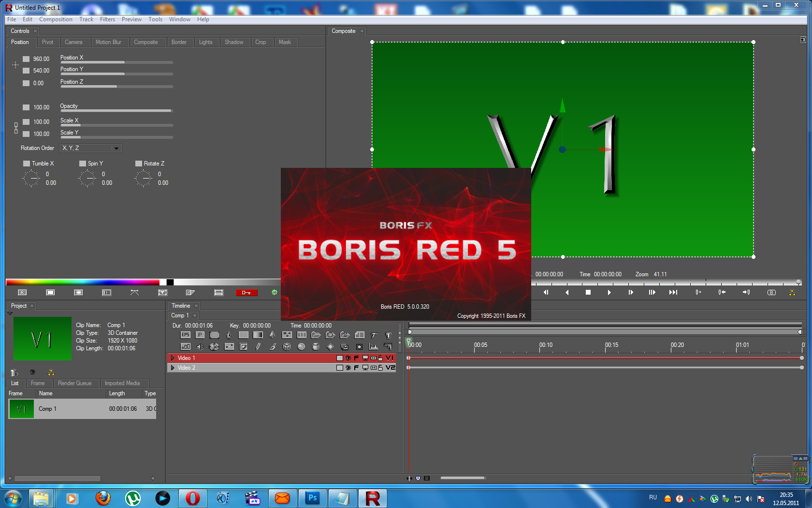Viewport: 812px width, 508px height.
Task: Toggle visibility eye on Video 2 track
Action: pos(348,368)
